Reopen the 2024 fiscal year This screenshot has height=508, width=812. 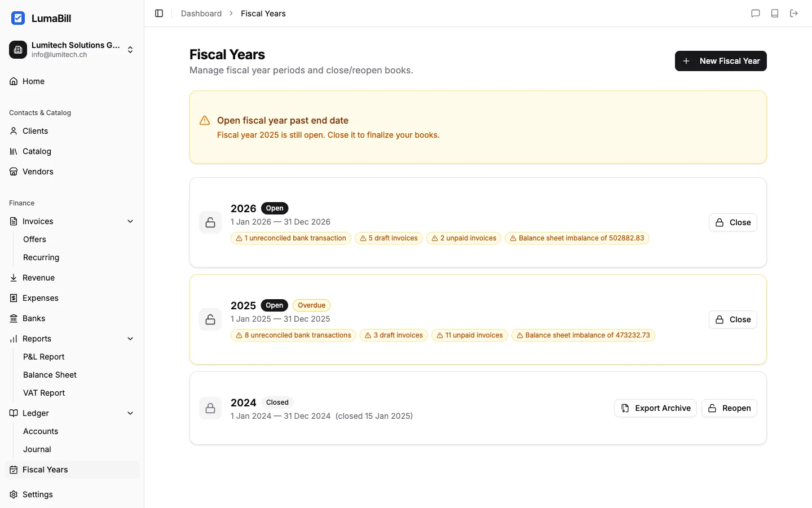729,408
